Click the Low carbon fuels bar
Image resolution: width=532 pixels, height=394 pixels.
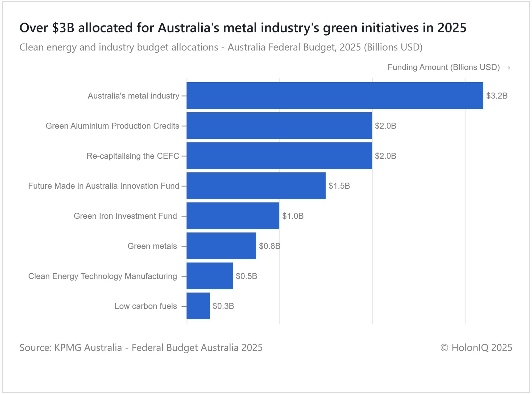(198, 306)
